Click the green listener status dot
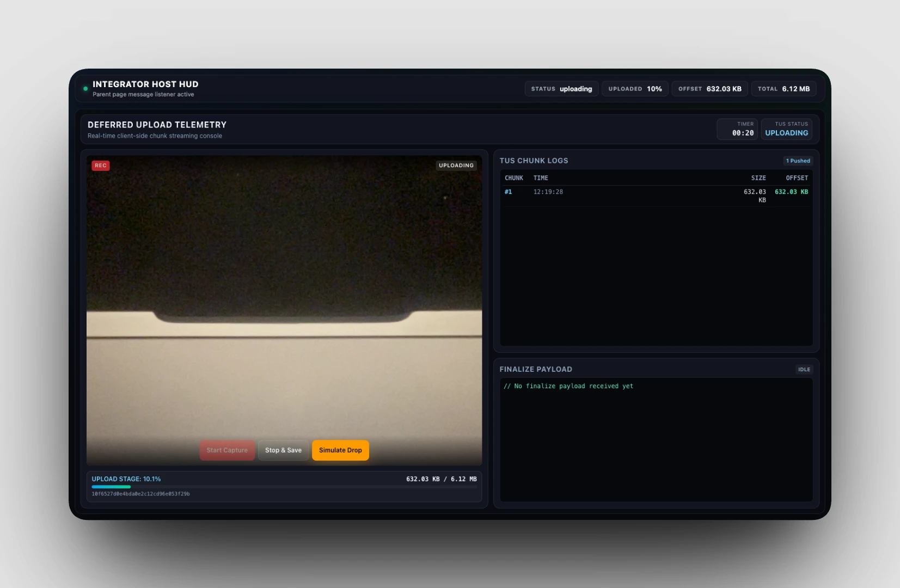This screenshot has height=588, width=900. [x=85, y=89]
